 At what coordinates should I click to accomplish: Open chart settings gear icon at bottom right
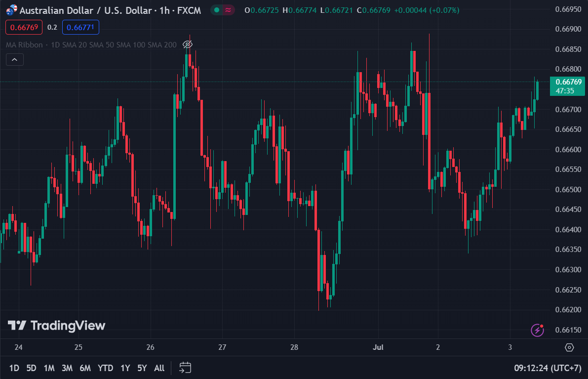[x=569, y=347]
